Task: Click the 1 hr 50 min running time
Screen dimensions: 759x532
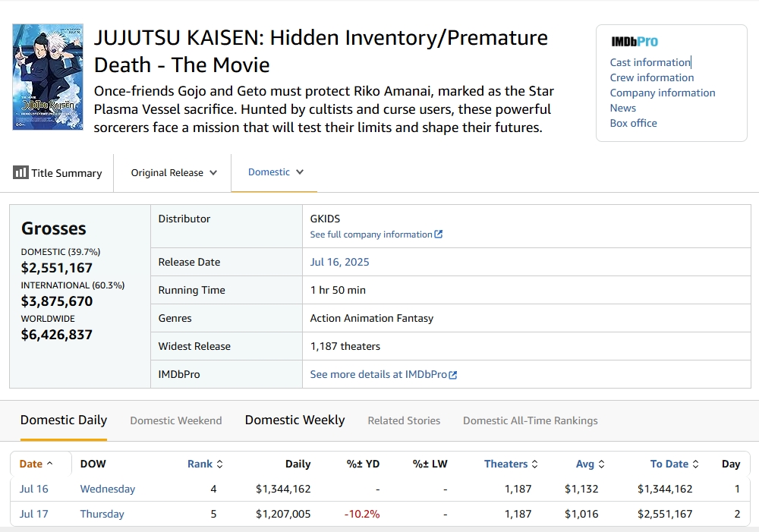Action: [x=338, y=290]
